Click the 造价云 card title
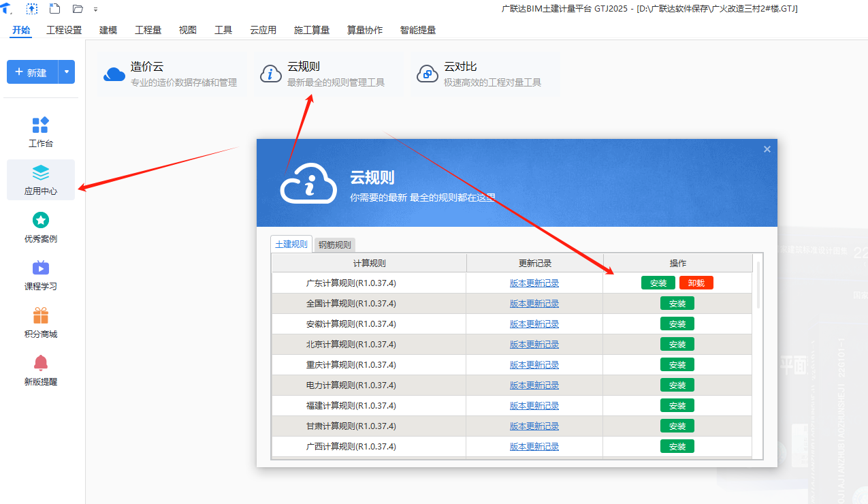Viewport: 868px width, 504px height. [147, 67]
